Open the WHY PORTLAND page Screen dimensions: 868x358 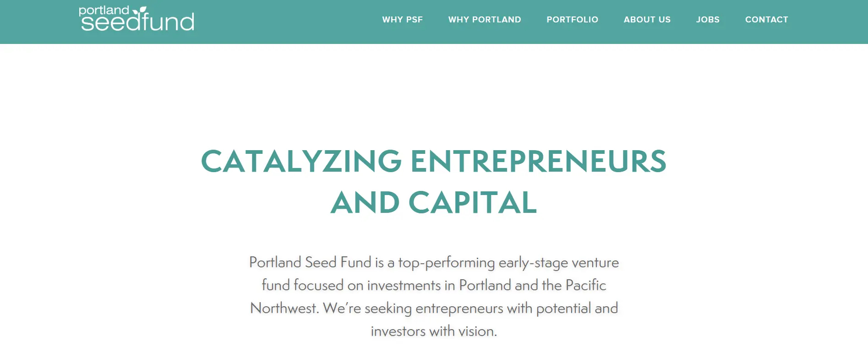tap(484, 20)
